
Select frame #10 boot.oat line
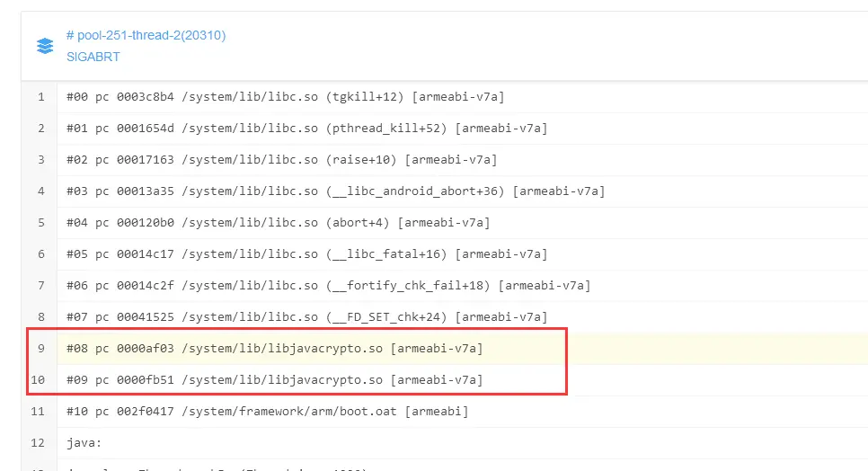tap(268, 412)
